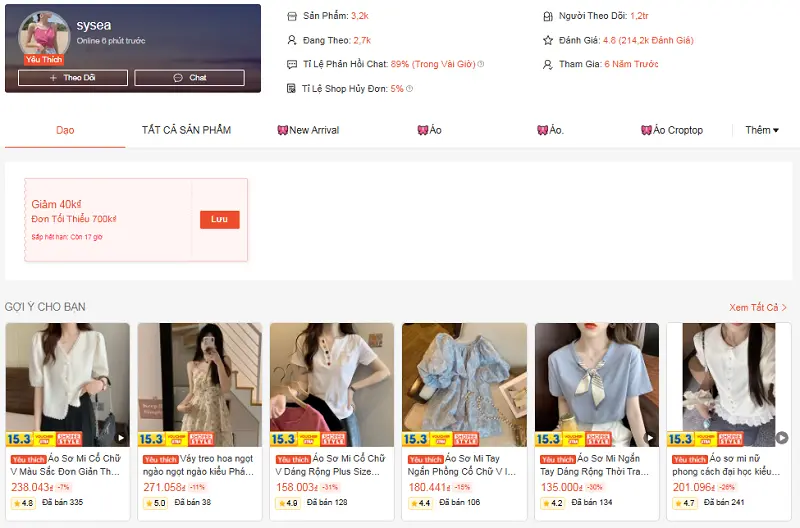The image size is (800, 528).
Task: Open the floral hanging dress product image
Action: (199, 385)
